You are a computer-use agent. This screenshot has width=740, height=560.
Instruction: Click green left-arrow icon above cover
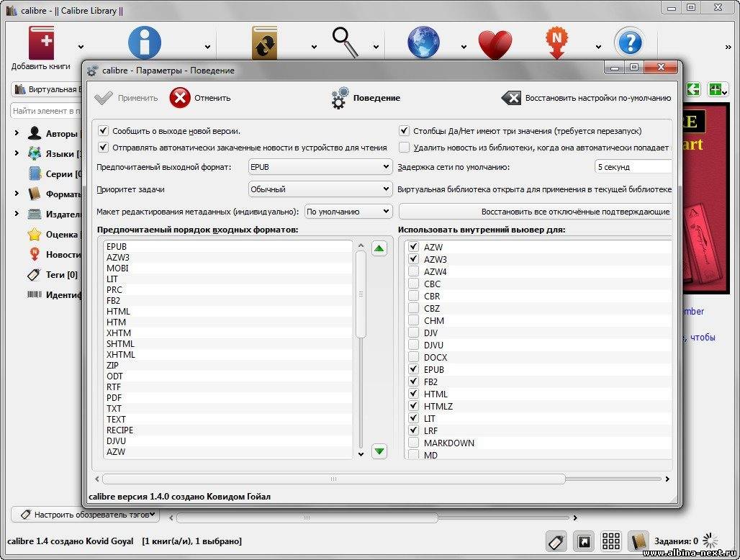(692, 89)
